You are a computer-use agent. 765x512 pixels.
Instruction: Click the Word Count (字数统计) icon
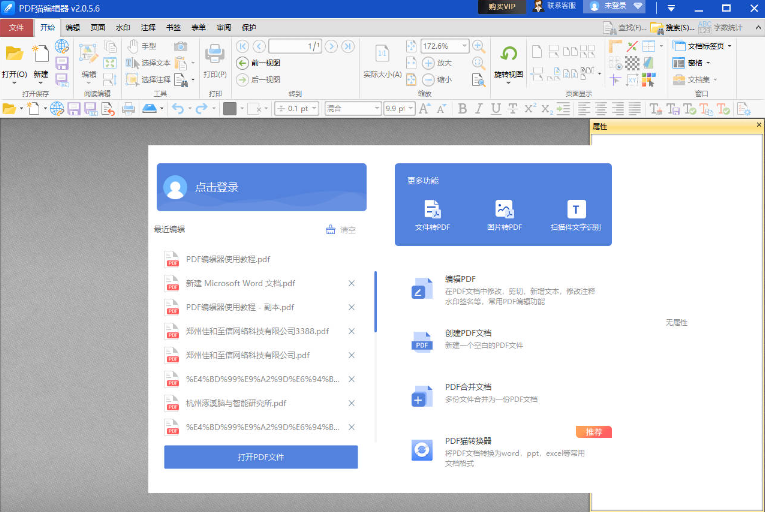[x=705, y=27]
